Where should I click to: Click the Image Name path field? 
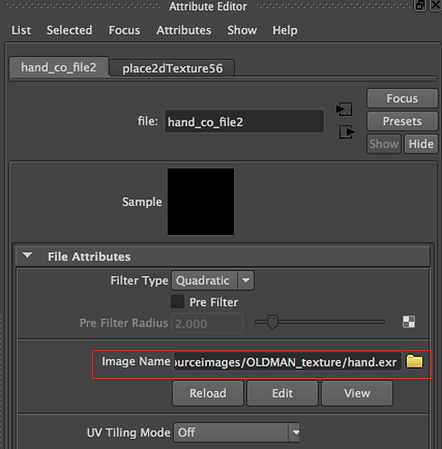point(287,362)
